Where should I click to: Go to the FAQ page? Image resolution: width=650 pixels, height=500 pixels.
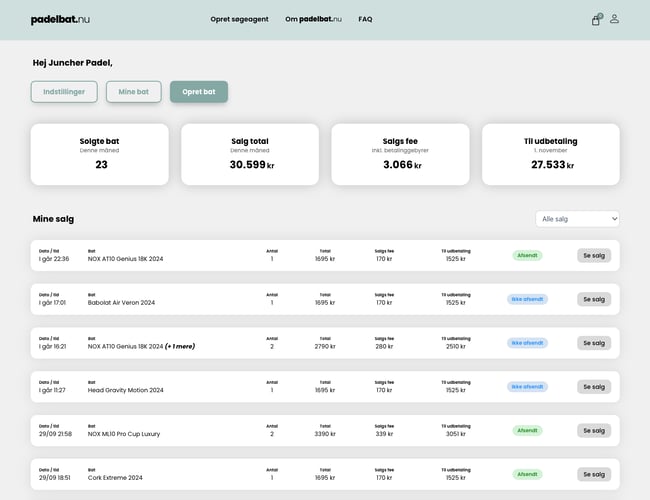(x=365, y=19)
